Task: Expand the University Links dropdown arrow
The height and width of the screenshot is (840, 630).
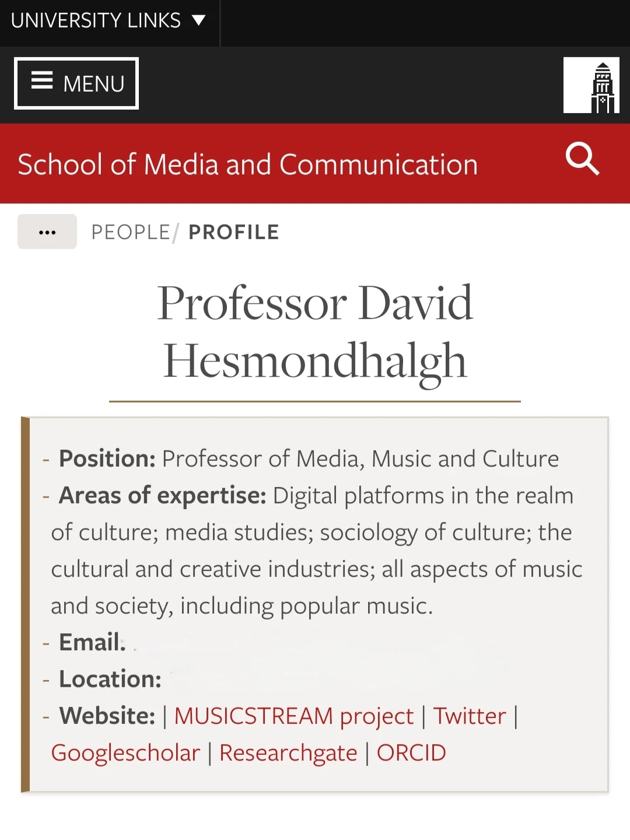Action: click(x=199, y=21)
